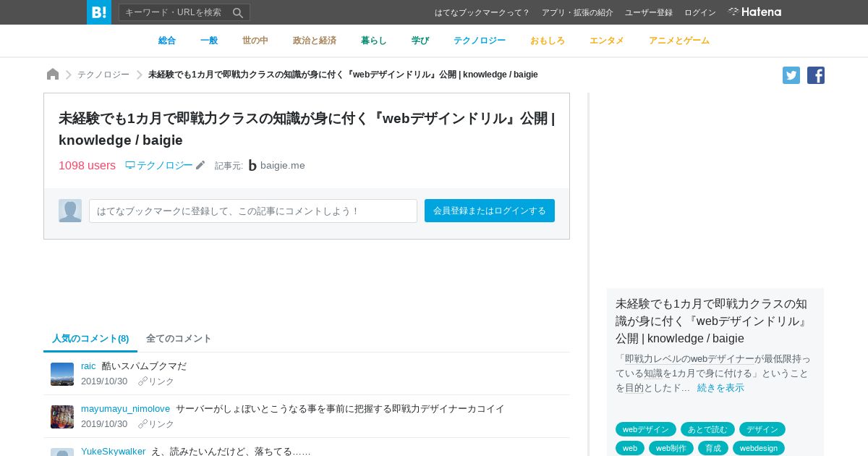
Task: Click the web tag
Action: coord(630,448)
